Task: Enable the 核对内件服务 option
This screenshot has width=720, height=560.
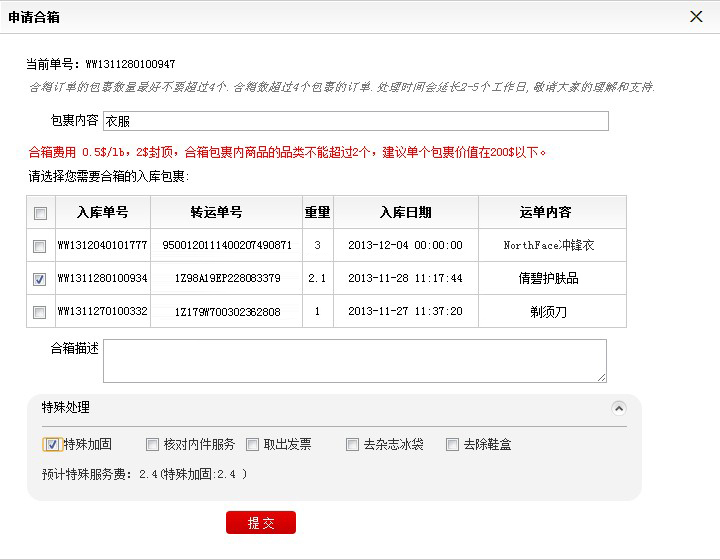Action: point(152,445)
